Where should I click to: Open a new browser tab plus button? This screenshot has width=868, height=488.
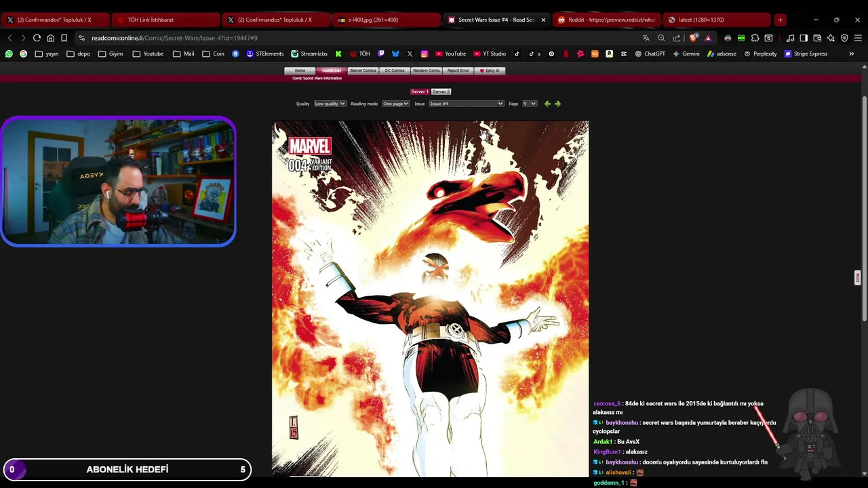pos(780,20)
